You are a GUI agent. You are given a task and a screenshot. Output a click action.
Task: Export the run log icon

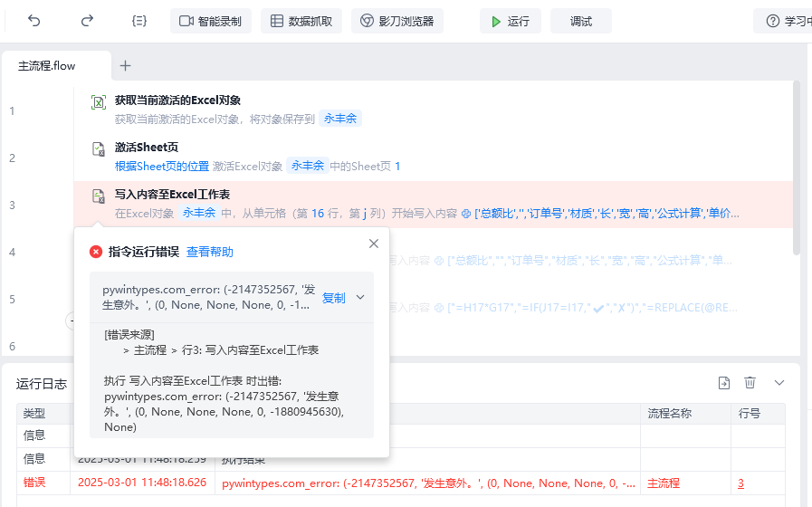point(724,383)
